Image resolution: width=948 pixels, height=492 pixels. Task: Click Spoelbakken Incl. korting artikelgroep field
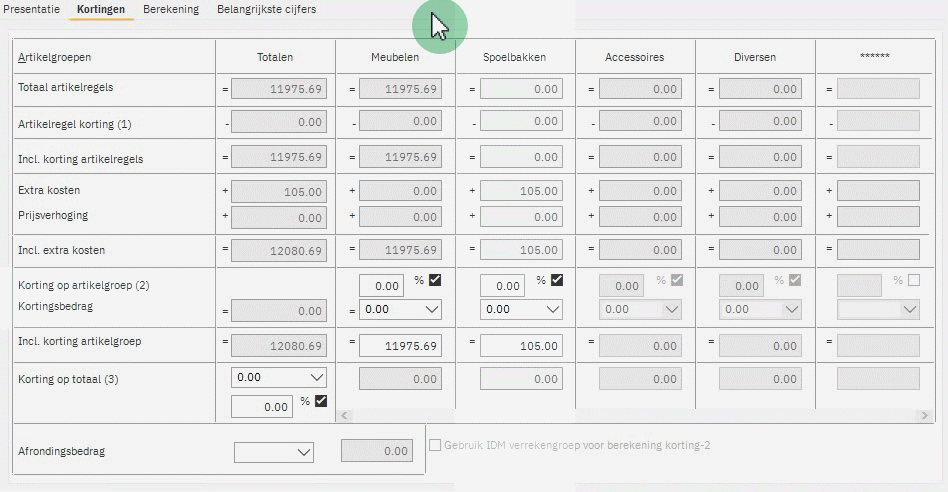(521, 346)
